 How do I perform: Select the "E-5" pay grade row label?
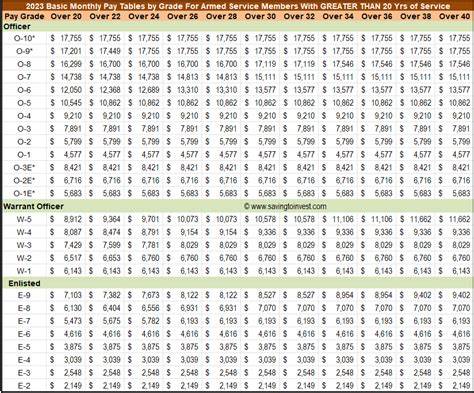(24, 347)
